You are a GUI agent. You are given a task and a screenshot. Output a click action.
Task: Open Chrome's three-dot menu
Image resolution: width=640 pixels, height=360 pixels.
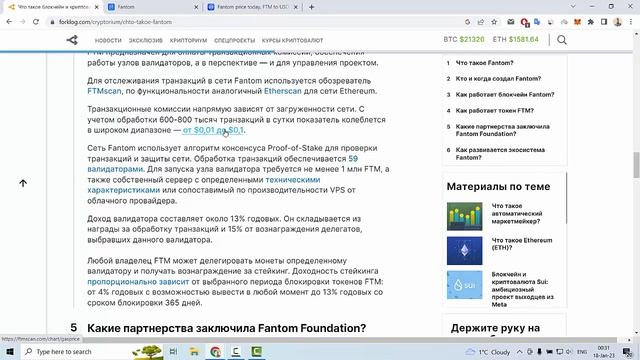[631, 22]
